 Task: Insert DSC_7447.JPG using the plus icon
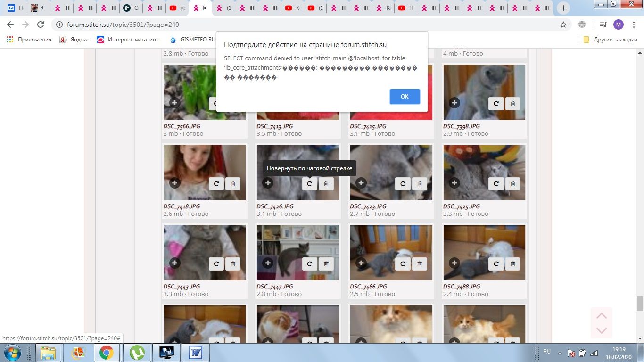(x=268, y=263)
